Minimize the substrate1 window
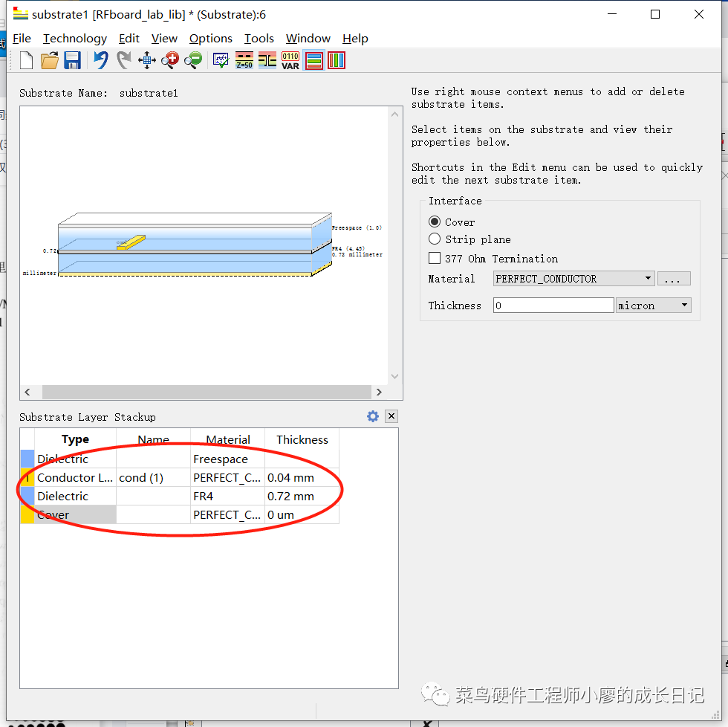This screenshot has height=727, width=728. tap(612, 14)
